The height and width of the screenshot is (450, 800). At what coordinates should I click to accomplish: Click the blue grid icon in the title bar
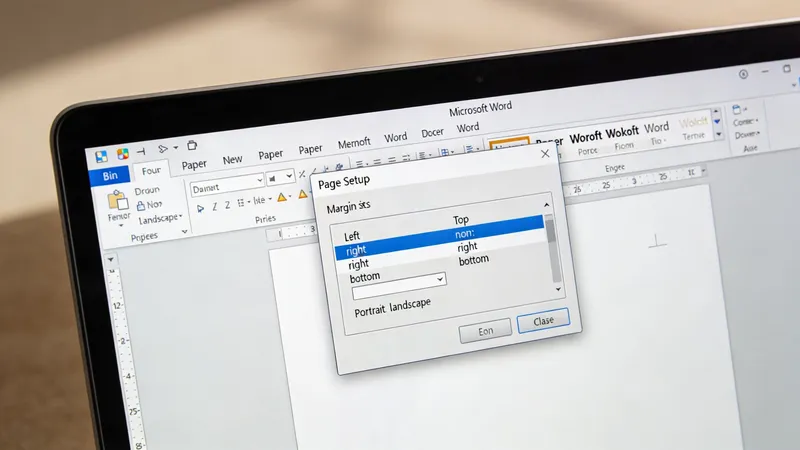point(102,156)
